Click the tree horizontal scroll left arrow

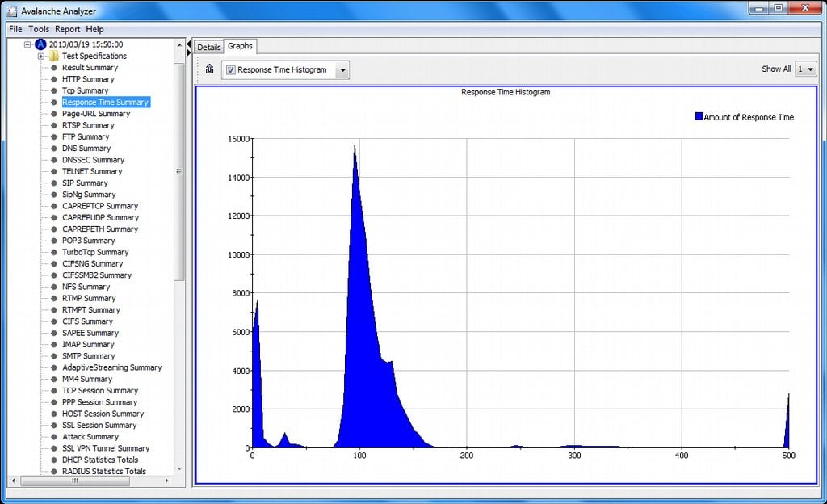click(x=14, y=481)
